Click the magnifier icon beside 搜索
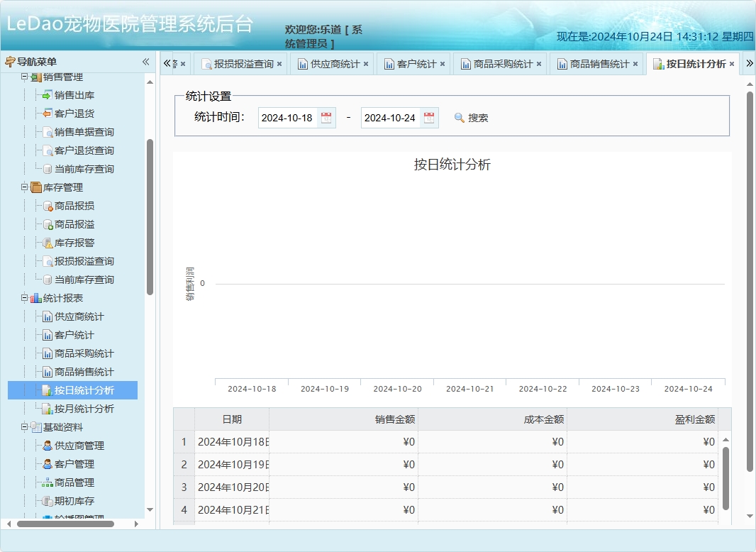Screen dimensions: 756x552 [x=459, y=117]
